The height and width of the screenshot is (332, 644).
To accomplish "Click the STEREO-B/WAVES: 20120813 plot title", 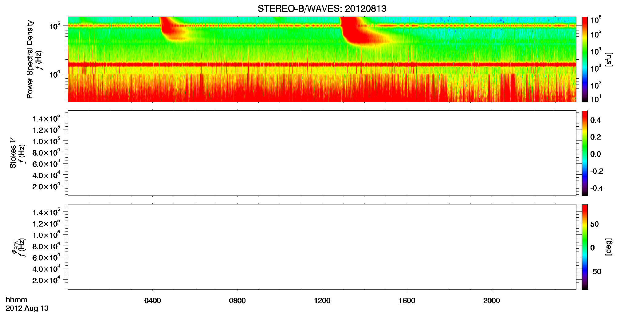I will (x=322, y=9).
